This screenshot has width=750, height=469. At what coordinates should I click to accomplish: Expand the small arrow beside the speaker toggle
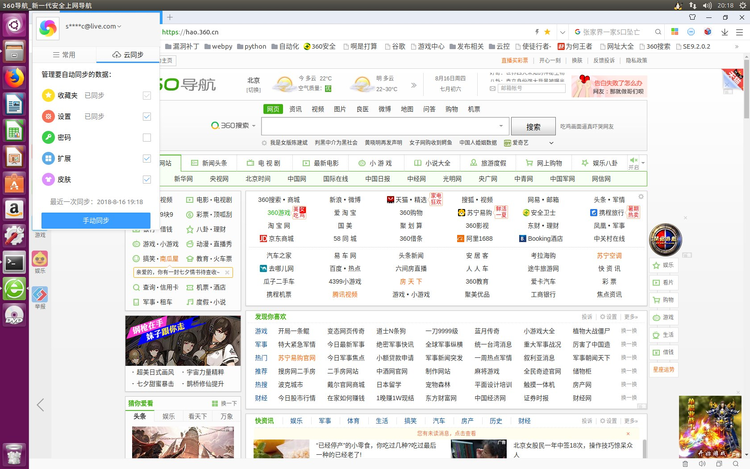point(643,163)
